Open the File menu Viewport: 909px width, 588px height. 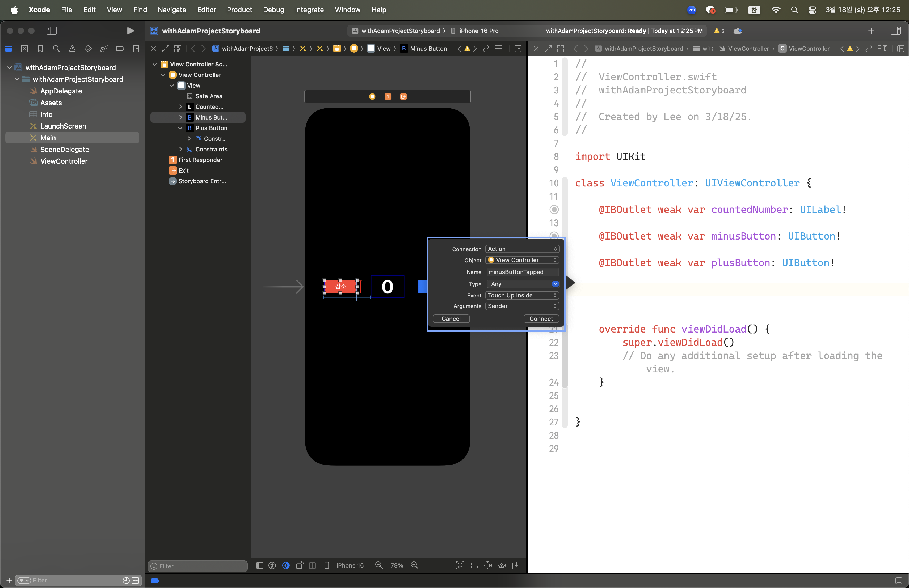pos(66,10)
